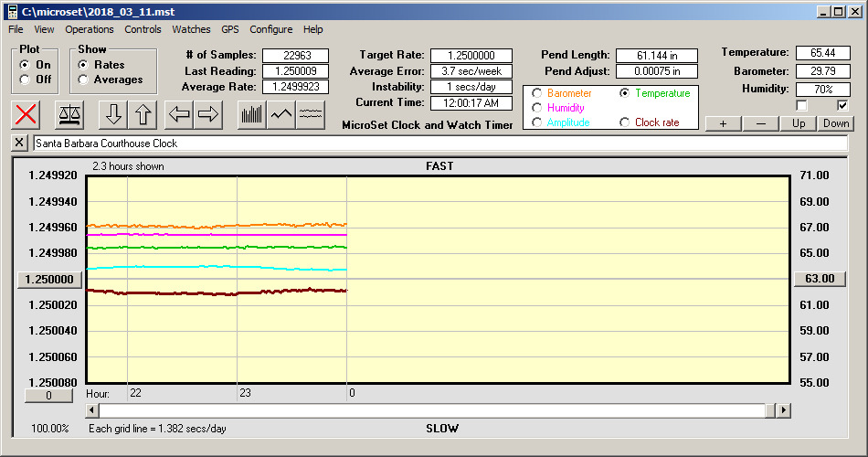Click the horizontal scrollbar right arrow
Viewport: 868px width, 457px height.
pos(783,411)
